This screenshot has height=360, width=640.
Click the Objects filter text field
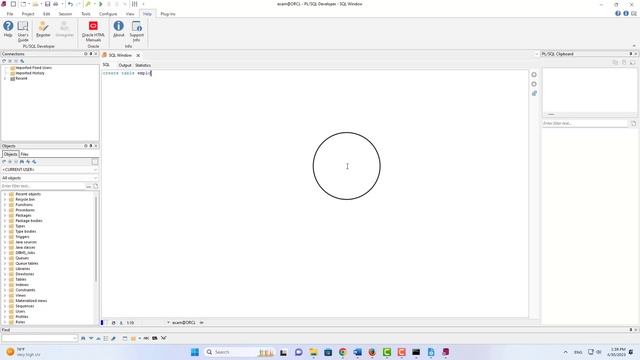pos(42,186)
